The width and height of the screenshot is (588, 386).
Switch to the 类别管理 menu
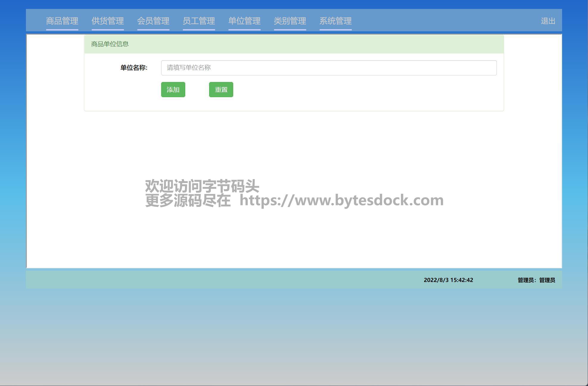click(x=290, y=21)
